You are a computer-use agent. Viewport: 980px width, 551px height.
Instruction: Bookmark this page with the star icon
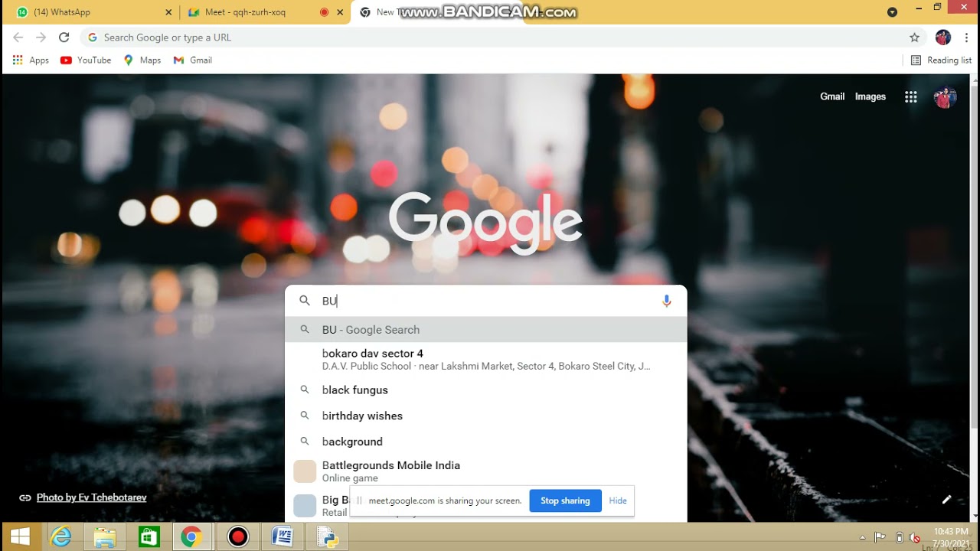tap(914, 37)
